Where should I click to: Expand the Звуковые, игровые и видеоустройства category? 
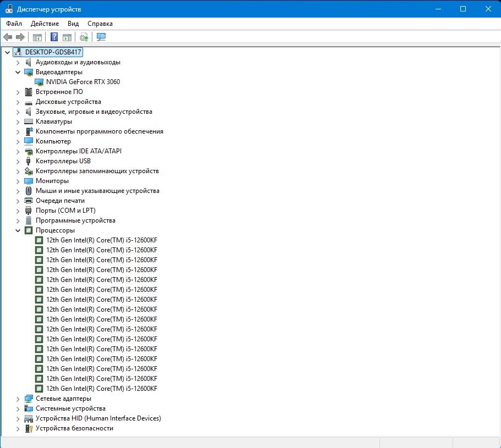coord(18,112)
